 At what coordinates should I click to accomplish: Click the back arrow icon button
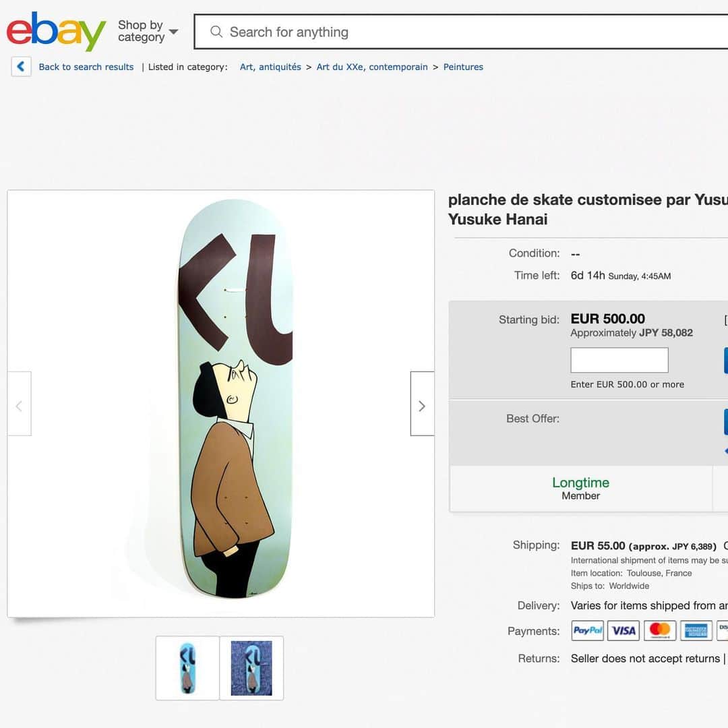click(x=21, y=67)
